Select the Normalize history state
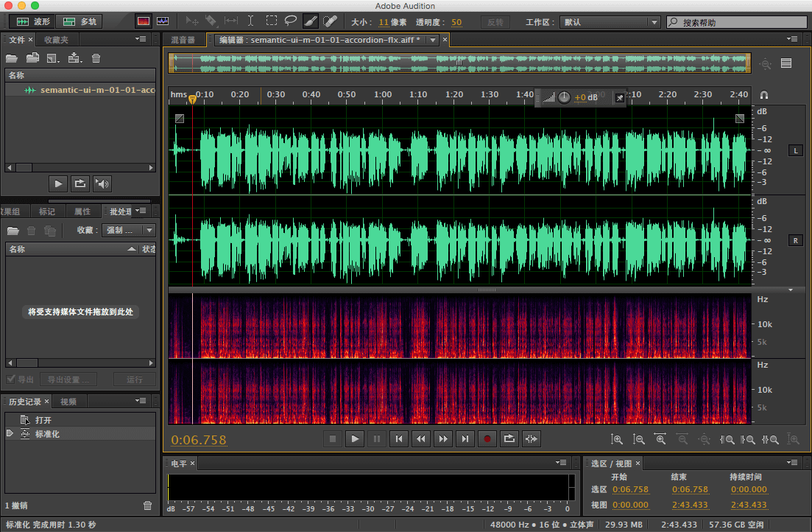This screenshot has width=812, height=532. [80, 434]
